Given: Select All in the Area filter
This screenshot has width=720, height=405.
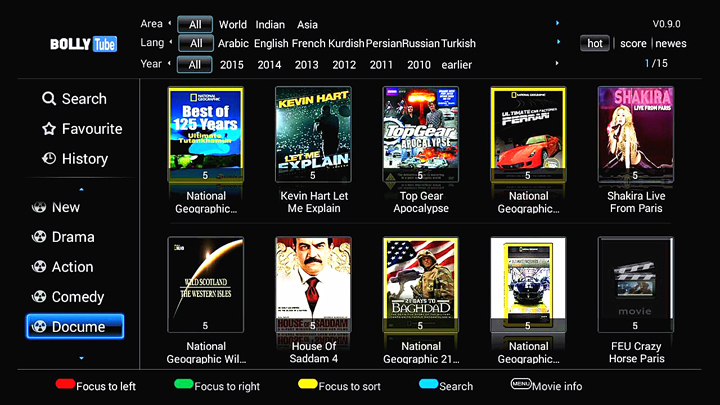Looking at the screenshot, I should coord(195,24).
